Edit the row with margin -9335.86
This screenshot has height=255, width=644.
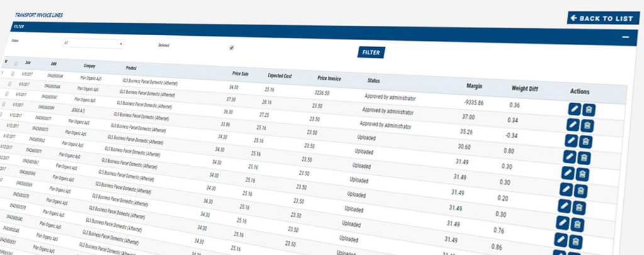(x=572, y=109)
